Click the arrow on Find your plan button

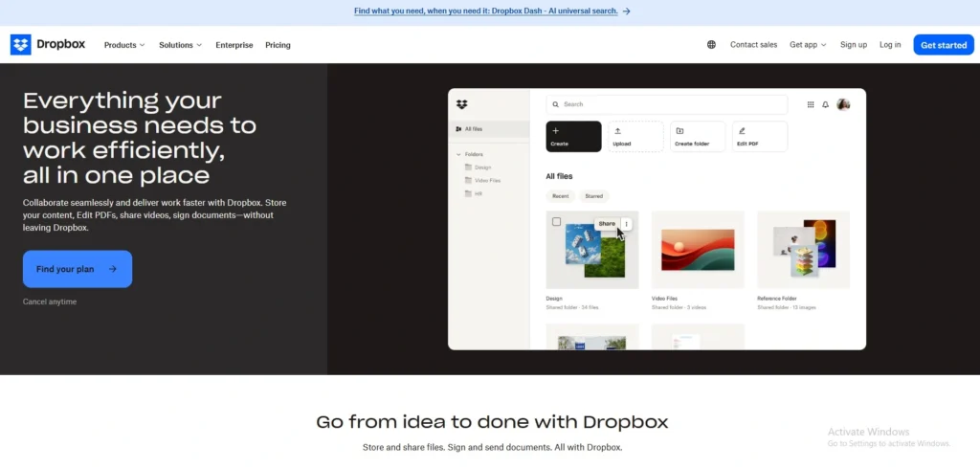[x=113, y=269]
